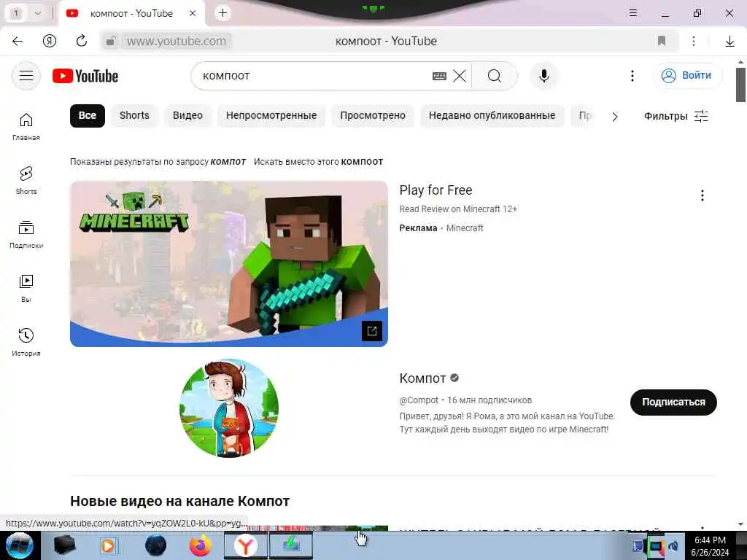Go back with browser back arrow
The height and width of the screenshot is (560, 747).
[x=18, y=42]
